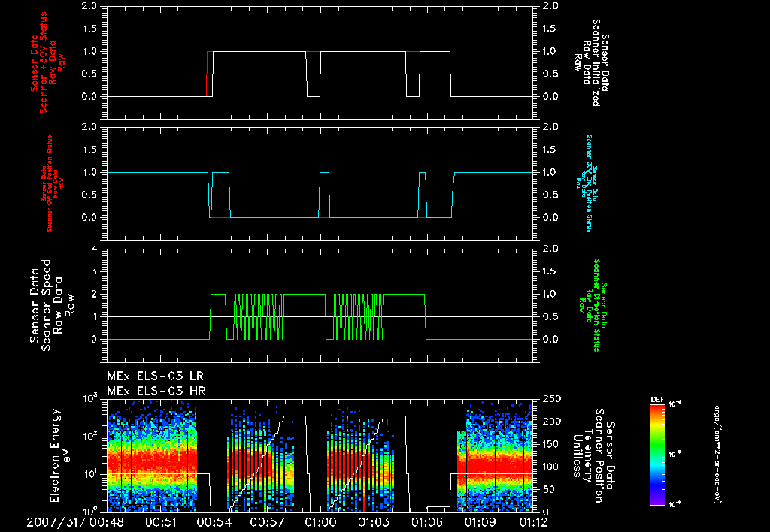
Task: Click the '01:06' time axis label
Action: [427, 522]
